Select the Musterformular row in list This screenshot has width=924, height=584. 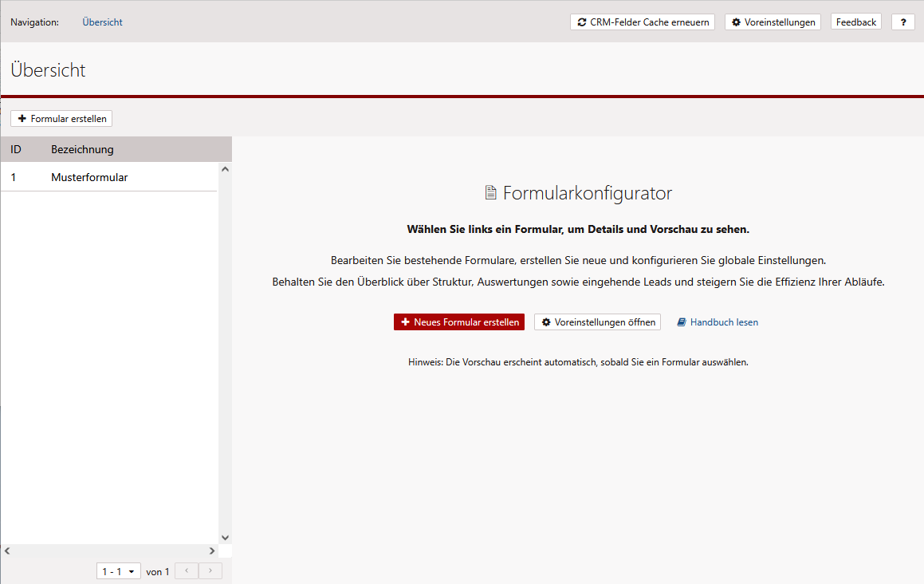click(x=89, y=177)
